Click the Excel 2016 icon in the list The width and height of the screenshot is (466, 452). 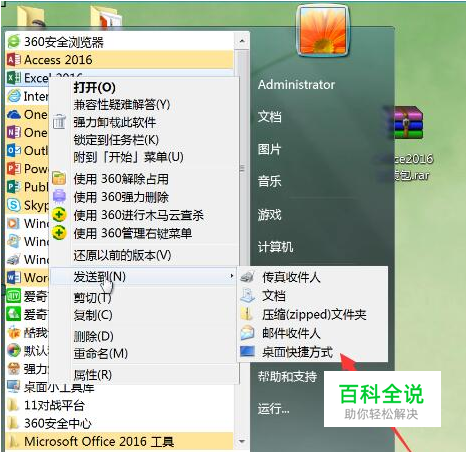pyautogui.click(x=14, y=78)
